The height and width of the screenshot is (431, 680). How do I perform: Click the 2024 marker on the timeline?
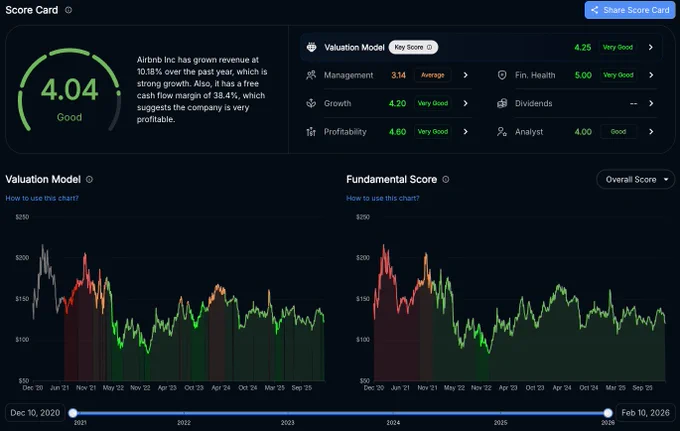click(x=393, y=422)
